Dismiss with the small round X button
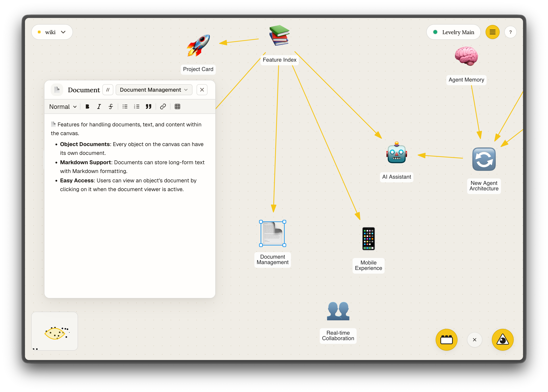 [x=474, y=340]
